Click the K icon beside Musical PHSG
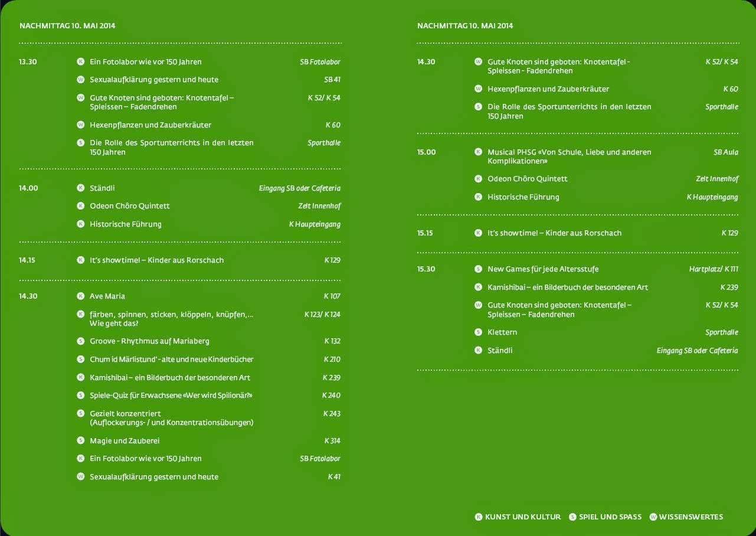Viewport: 756px width, 536px height. 479,152
